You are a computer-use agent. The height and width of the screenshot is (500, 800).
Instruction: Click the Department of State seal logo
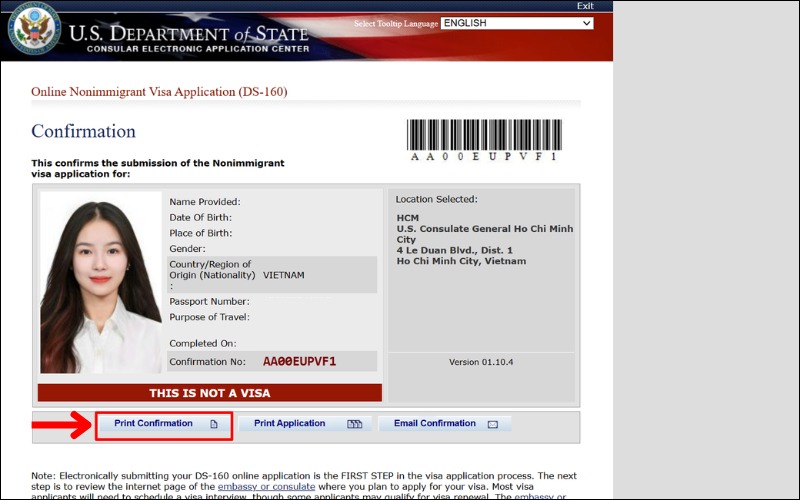tap(34, 29)
